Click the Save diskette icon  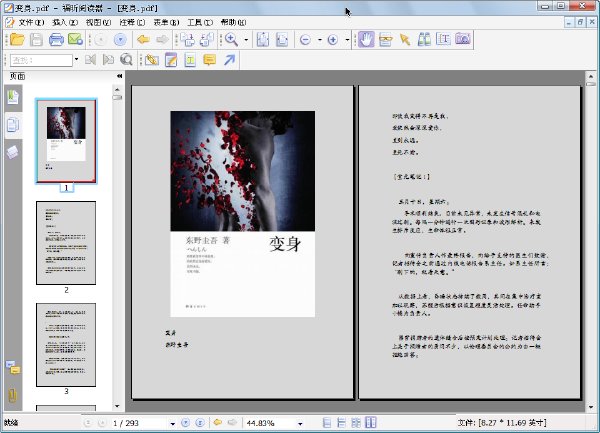click(36, 39)
